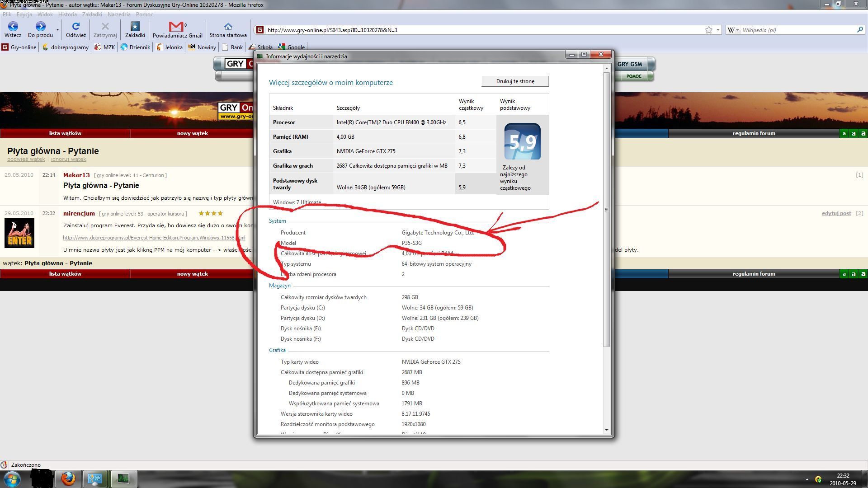Viewport: 868px width, 488px height.
Task: Click the scroll-up arrow in performance window
Action: [606, 68]
